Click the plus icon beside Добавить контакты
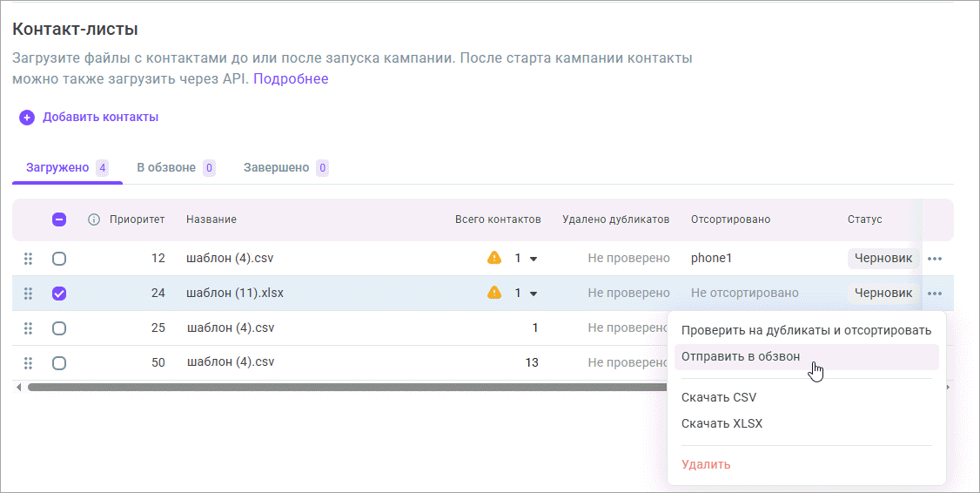980x493 pixels. point(27,118)
